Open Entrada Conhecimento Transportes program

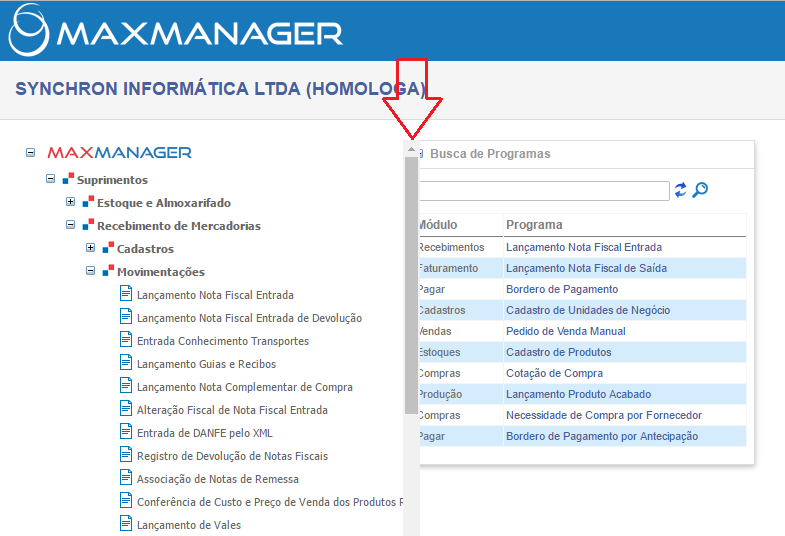(223, 341)
